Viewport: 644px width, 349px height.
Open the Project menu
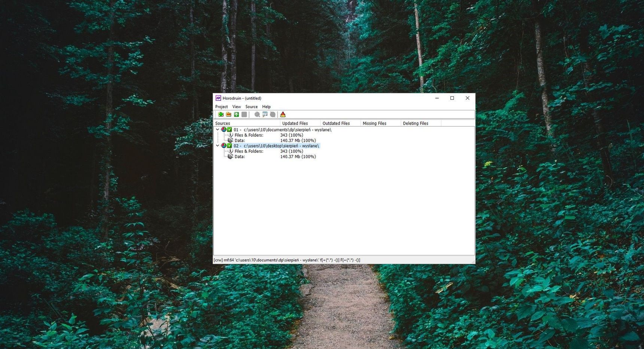click(x=221, y=107)
